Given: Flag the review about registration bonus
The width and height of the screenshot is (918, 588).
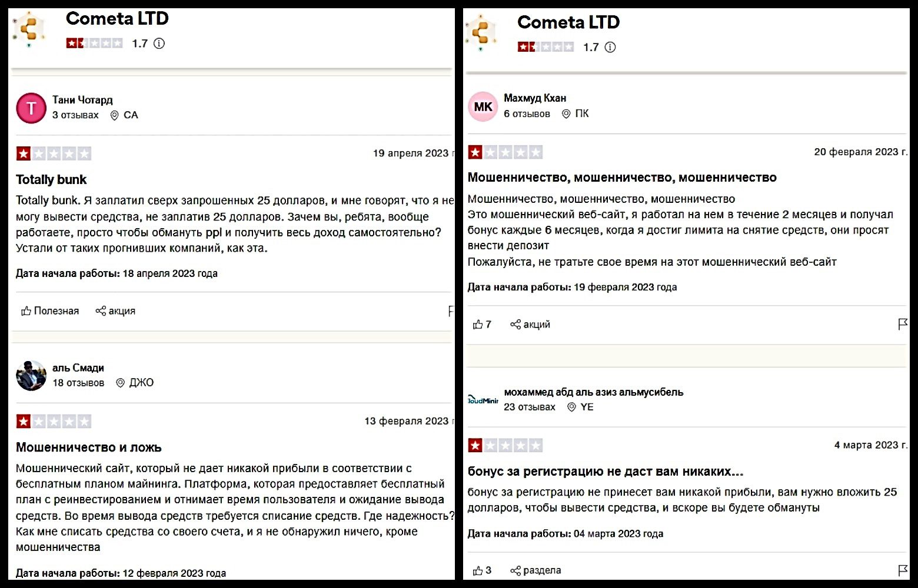Looking at the screenshot, I should (x=903, y=570).
